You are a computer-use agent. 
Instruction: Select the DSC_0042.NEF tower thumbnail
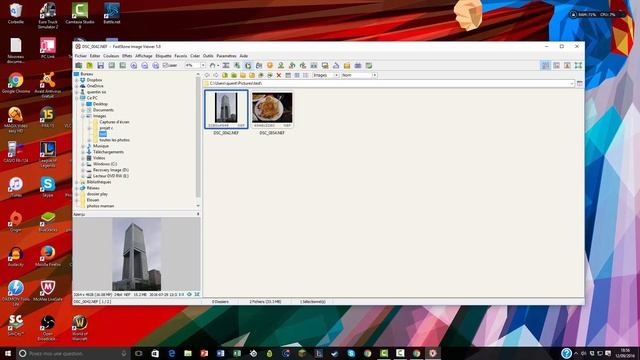(x=226, y=109)
